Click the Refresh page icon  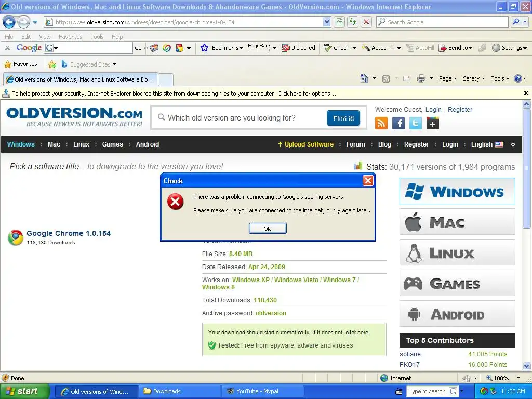[353, 22]
